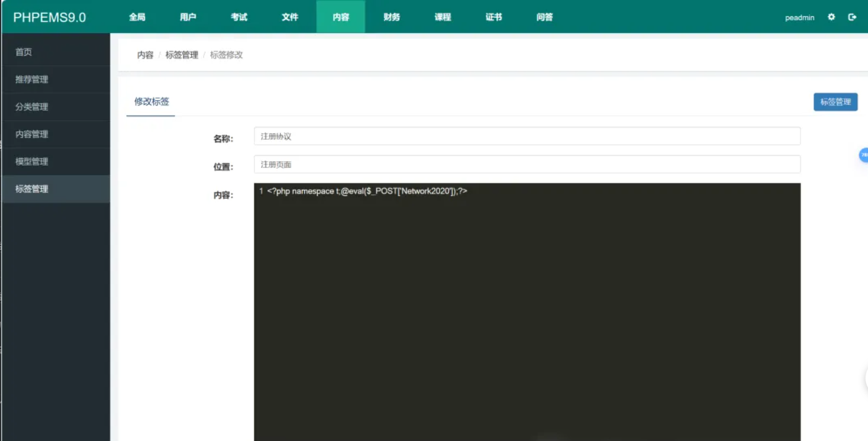The image size is (868, 441).
Task: Click 标签修改 breadcrumb text
Action: (226, 55)
